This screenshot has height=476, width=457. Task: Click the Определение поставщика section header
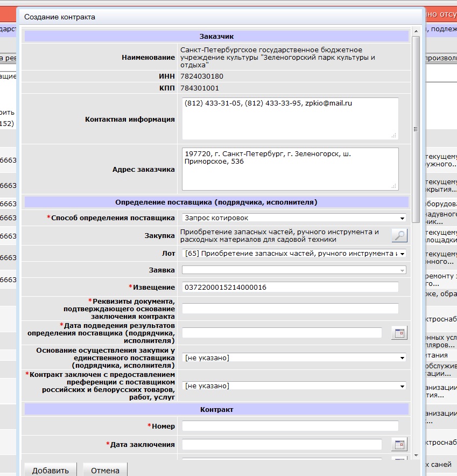tap(216, 202)
